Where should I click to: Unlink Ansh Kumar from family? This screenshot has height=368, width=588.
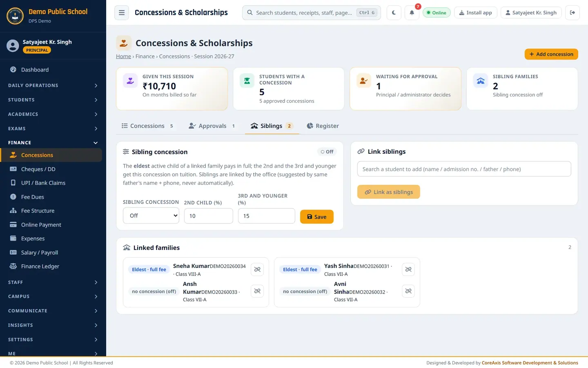(x=257, y=291)
